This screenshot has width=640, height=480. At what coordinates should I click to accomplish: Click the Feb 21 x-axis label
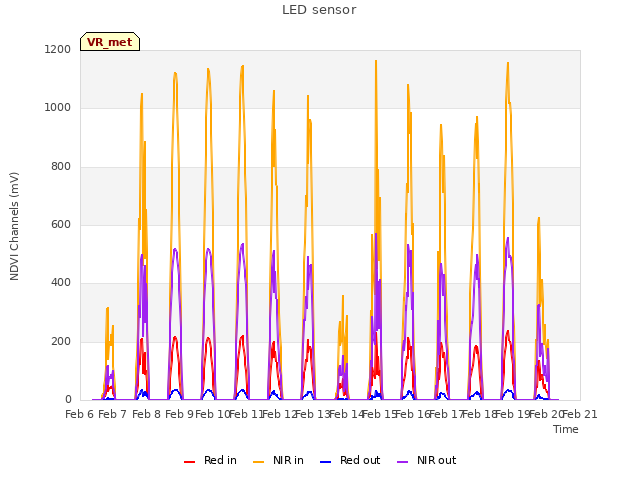point(580,414)
